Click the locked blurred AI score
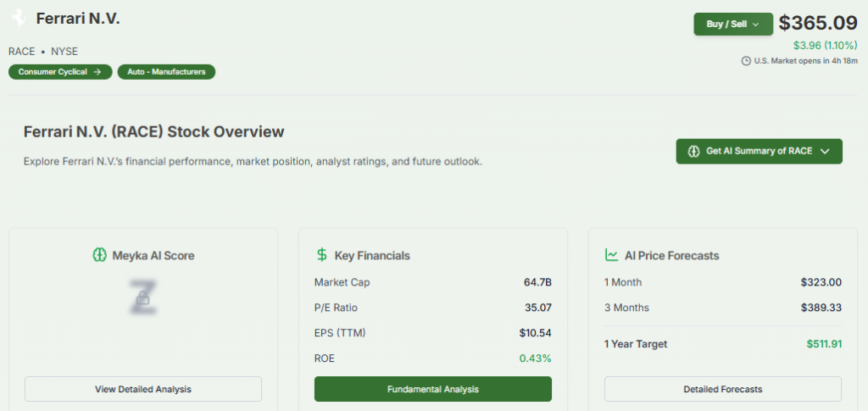868x411 pixels. 143,297
